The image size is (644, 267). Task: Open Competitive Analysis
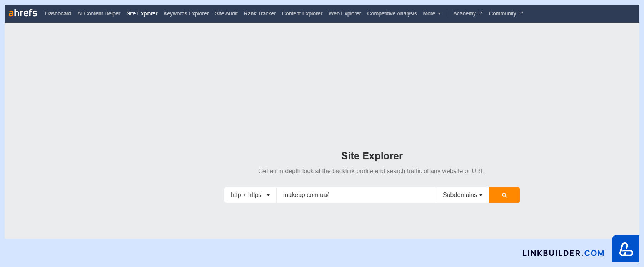pos(392,13)
